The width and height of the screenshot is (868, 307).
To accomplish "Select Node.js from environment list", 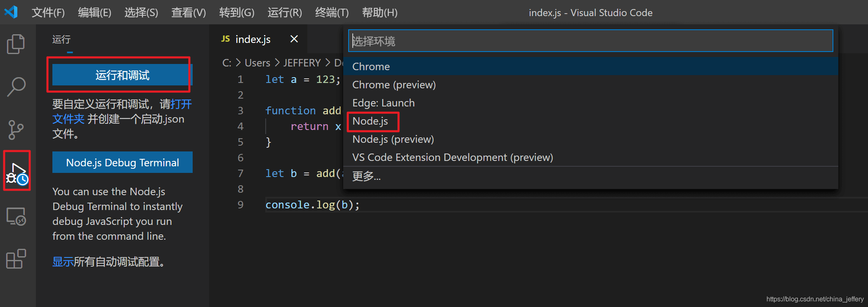I will tap(370, 121).
